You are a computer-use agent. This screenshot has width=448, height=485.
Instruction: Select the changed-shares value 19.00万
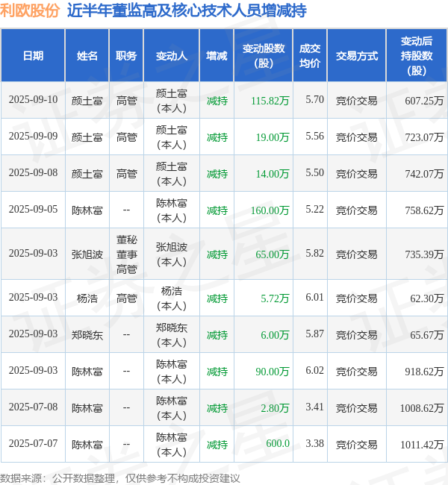tap(273, 137)
